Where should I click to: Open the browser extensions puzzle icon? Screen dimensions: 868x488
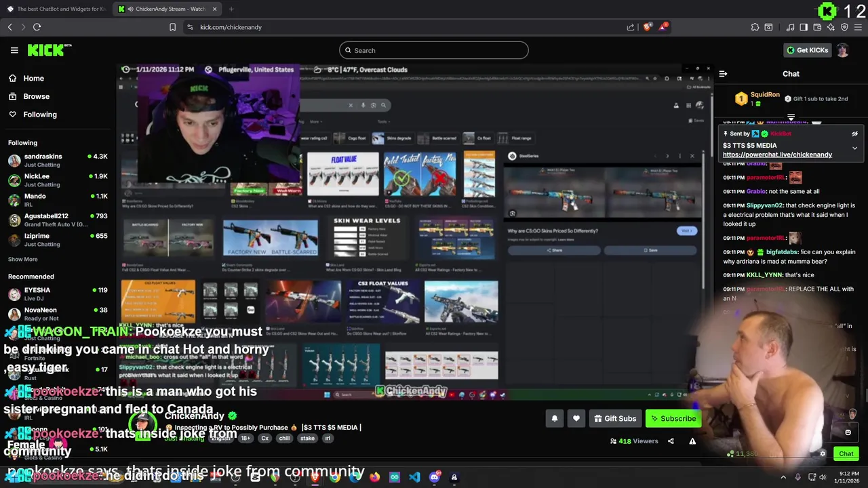click(755, 27)
